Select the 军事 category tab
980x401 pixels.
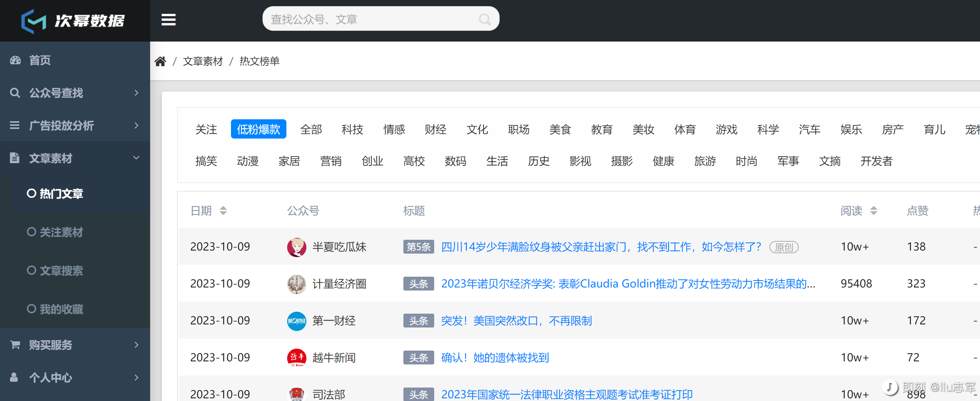(788, 161)
